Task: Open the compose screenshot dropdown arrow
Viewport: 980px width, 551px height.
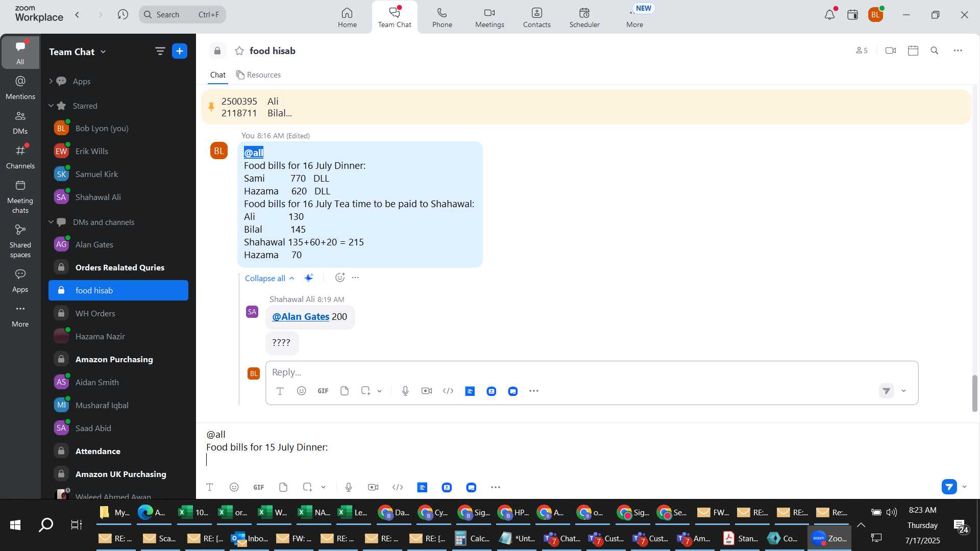Action: (x=323, y=487)
